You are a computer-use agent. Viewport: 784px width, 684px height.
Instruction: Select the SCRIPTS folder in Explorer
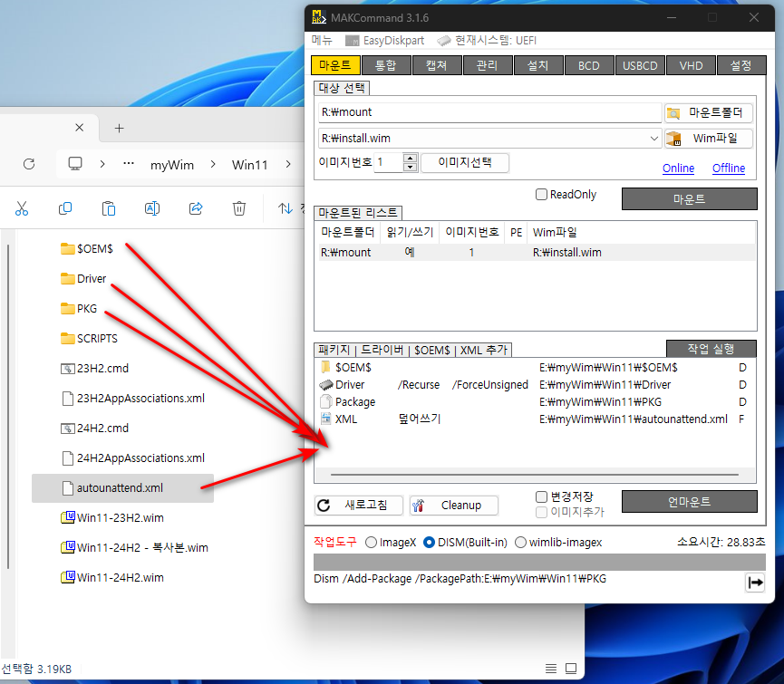[89, 338]
